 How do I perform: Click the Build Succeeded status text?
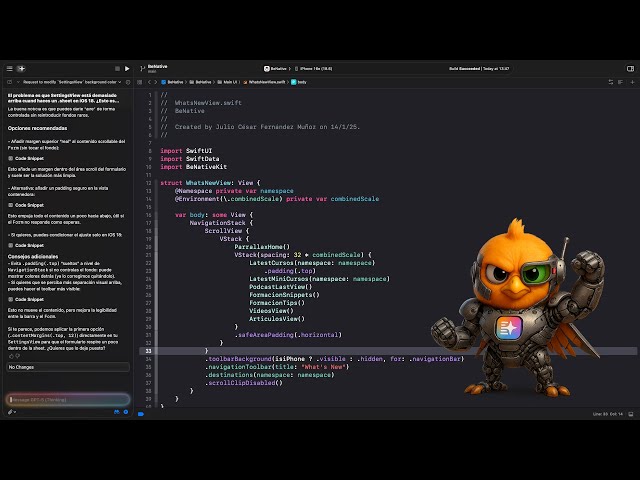tap(479, 69)
